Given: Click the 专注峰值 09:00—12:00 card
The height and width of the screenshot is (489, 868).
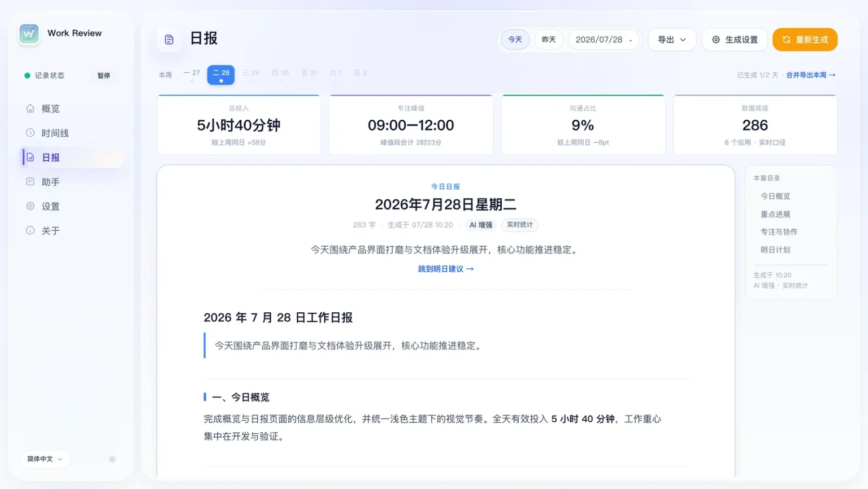Looking at the screenshot, I should point(411,125).
